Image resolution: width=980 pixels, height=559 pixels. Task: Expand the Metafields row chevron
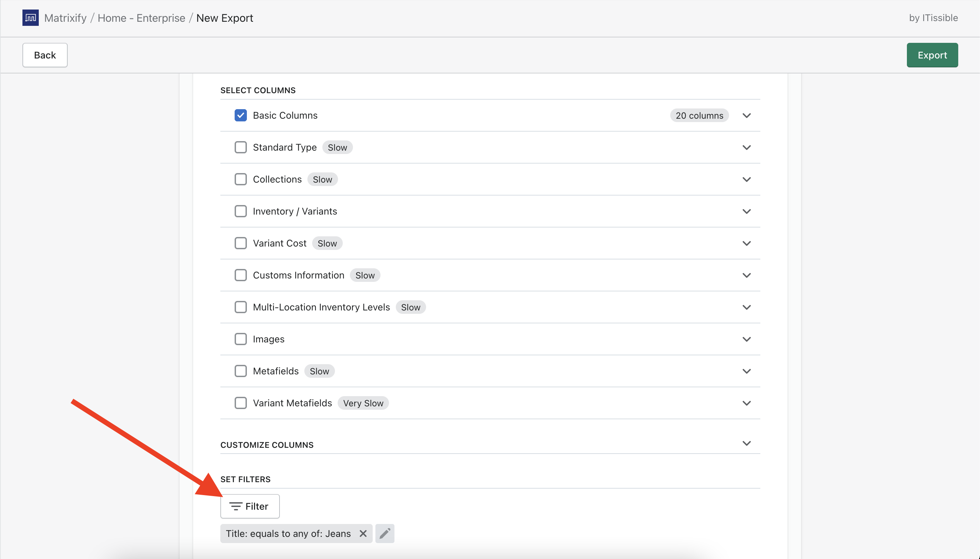click(x=746, y=371)
